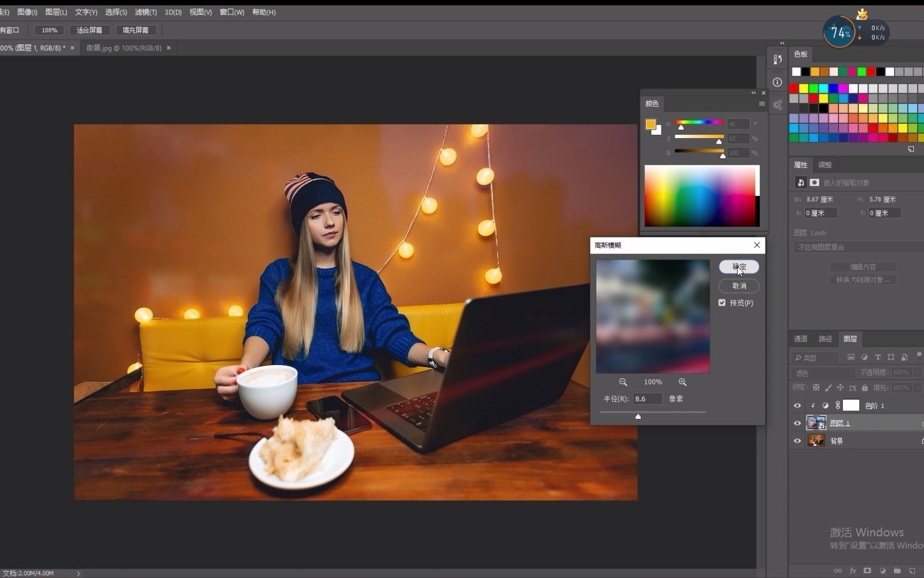
Task: Lock position move icon
Action: (x=840, y=387)
